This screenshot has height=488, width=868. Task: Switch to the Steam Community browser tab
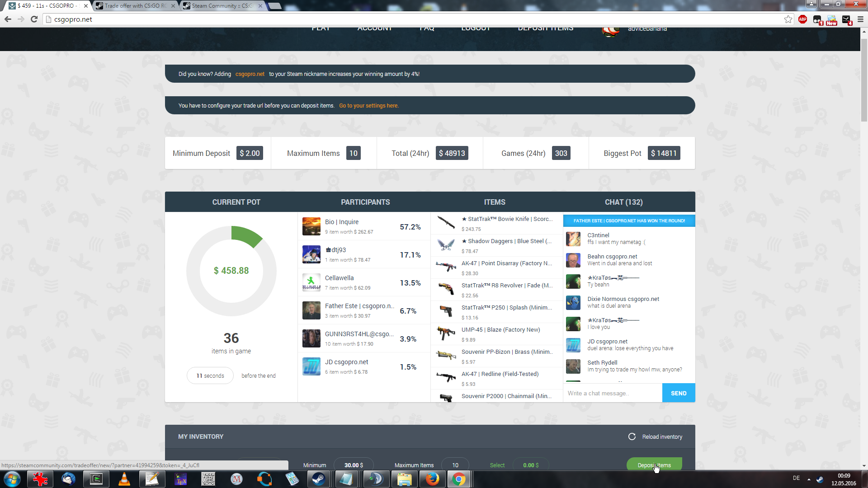pos(222,6)
